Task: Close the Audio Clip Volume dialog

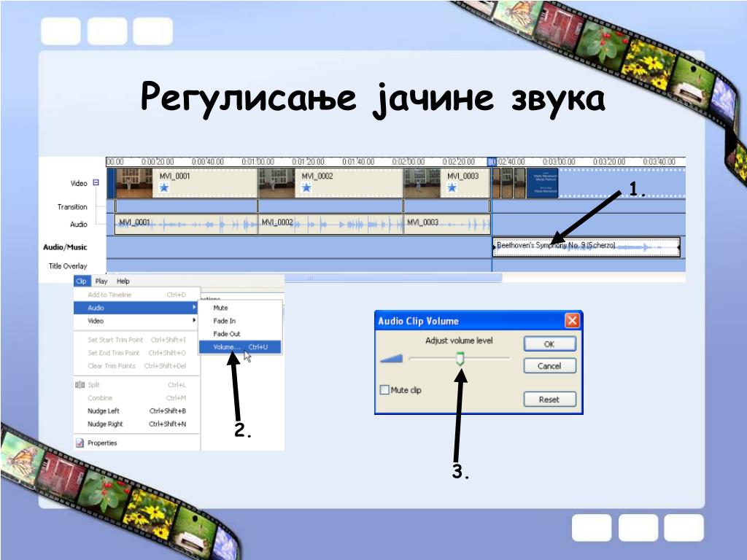Action: coord(572,321)
